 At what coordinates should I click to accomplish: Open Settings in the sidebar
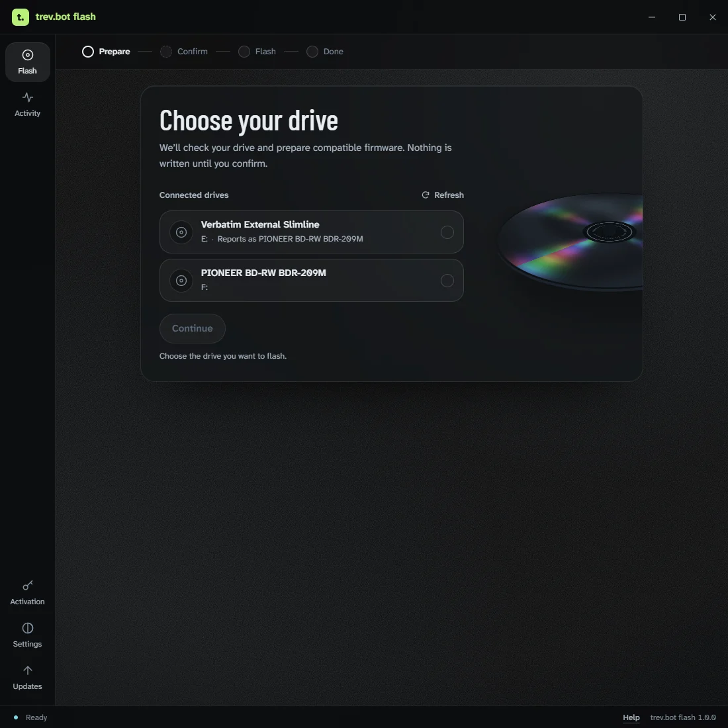tap(27, 635)
